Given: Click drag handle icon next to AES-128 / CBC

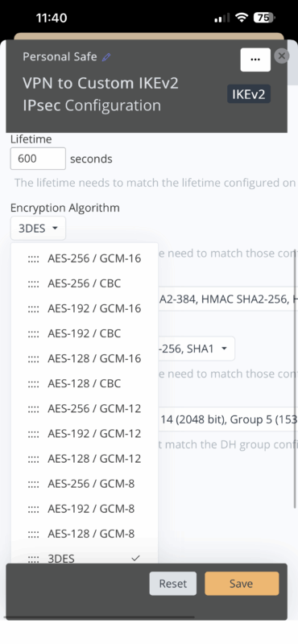Looking at the screenshot, I should [34, 384].
